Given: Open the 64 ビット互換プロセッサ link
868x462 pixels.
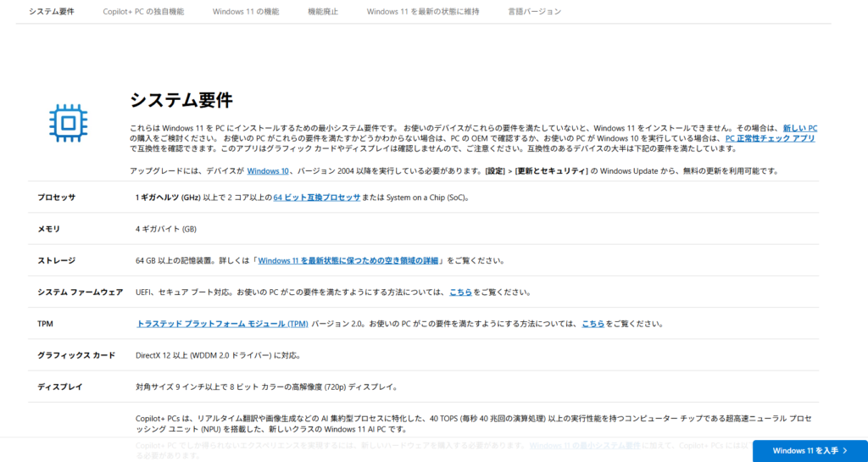Looking at the screenshot, I should pos(316,198).
